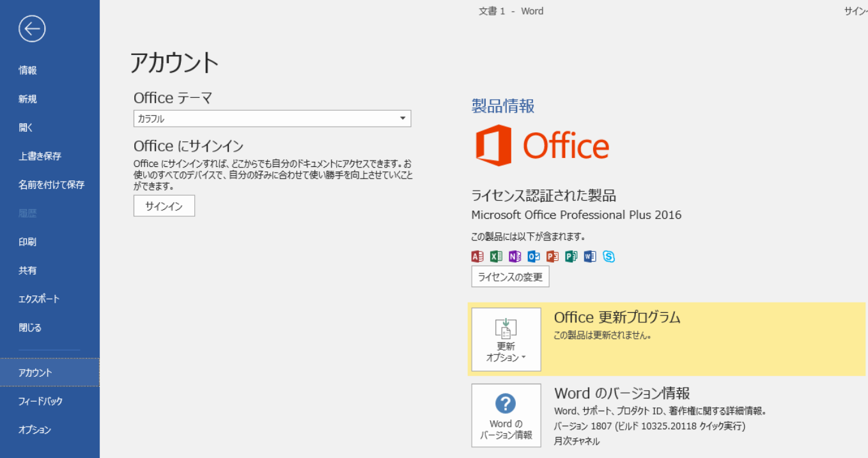Select 情報 in the backstage menu

click(27, 70)
